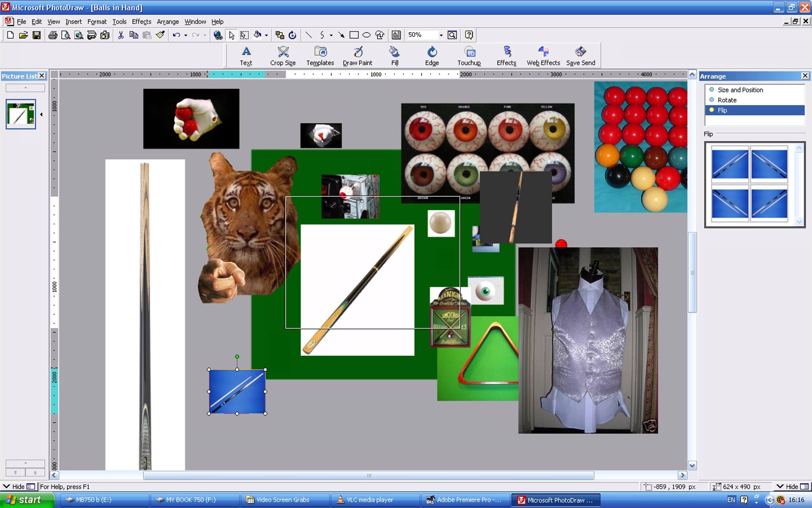Open the Fill tool
The width and height of the screenshot is (812, 508).
click(394, 56)
